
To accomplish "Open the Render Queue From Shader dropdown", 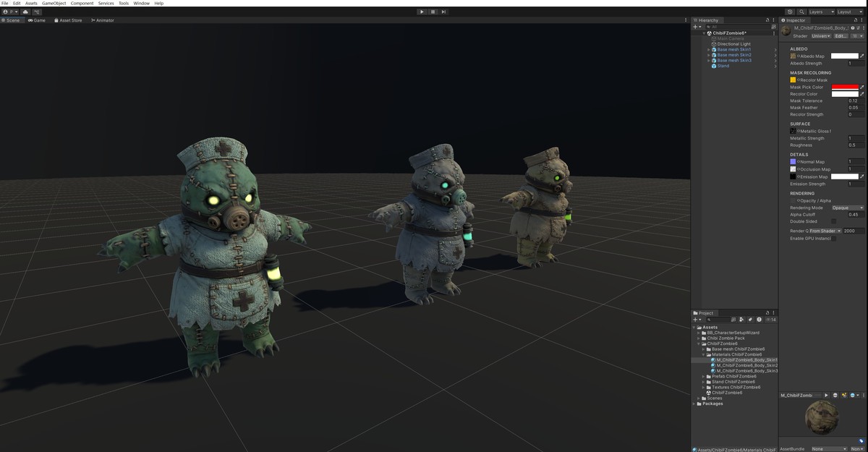I will 825,231.
